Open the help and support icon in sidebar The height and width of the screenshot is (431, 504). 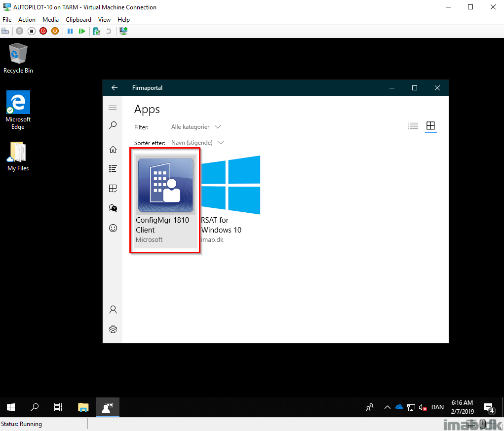113,208
